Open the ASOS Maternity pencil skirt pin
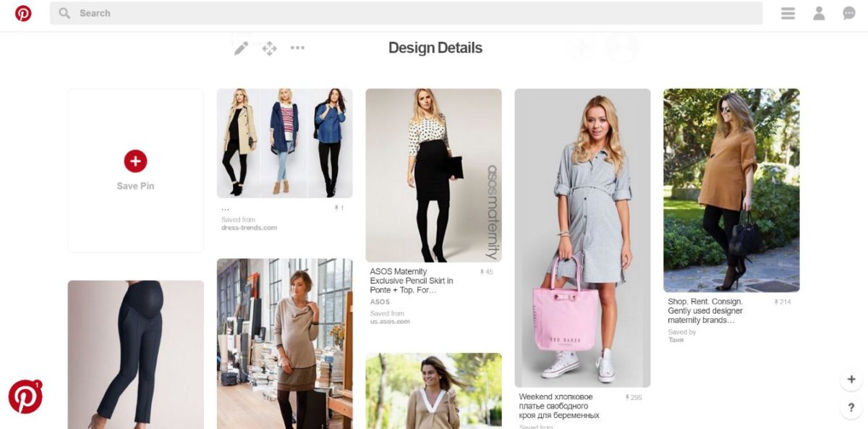Screen dimensions: 868x429 [x=433, y=175]
